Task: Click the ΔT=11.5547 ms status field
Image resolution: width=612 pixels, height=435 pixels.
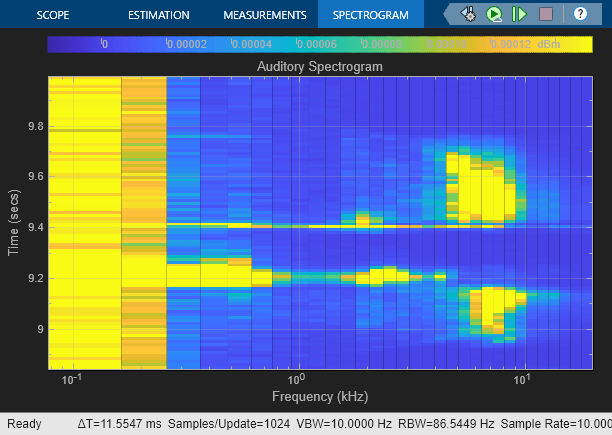Action: point(119,424)
